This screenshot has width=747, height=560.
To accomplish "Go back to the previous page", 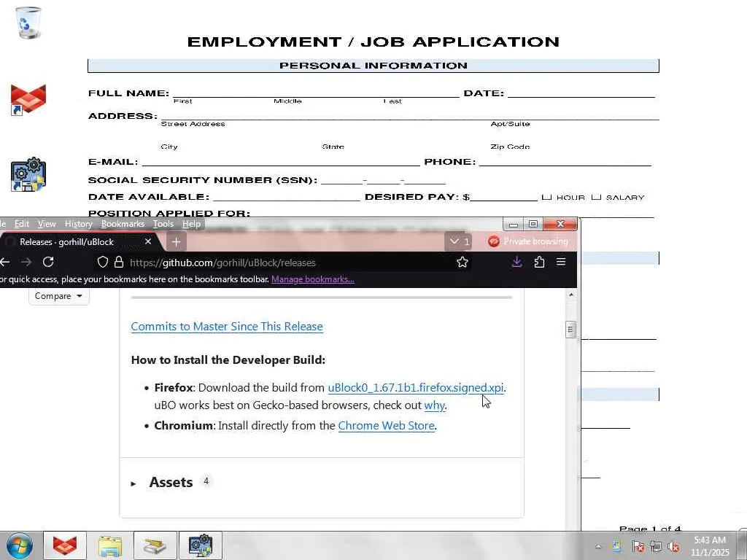I will coord(5,262).
